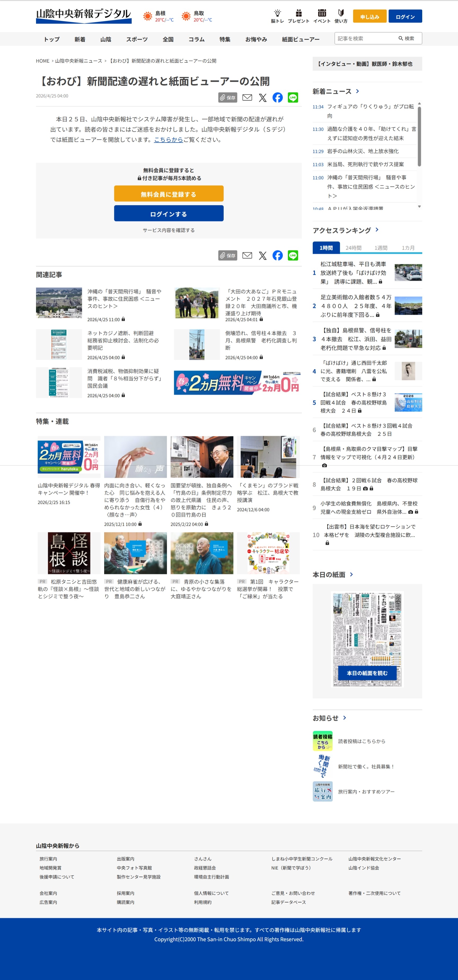This screenshot has width=458, height=980.
Task: Click the 無料会員に登録する button
Action: coord(168,194)
